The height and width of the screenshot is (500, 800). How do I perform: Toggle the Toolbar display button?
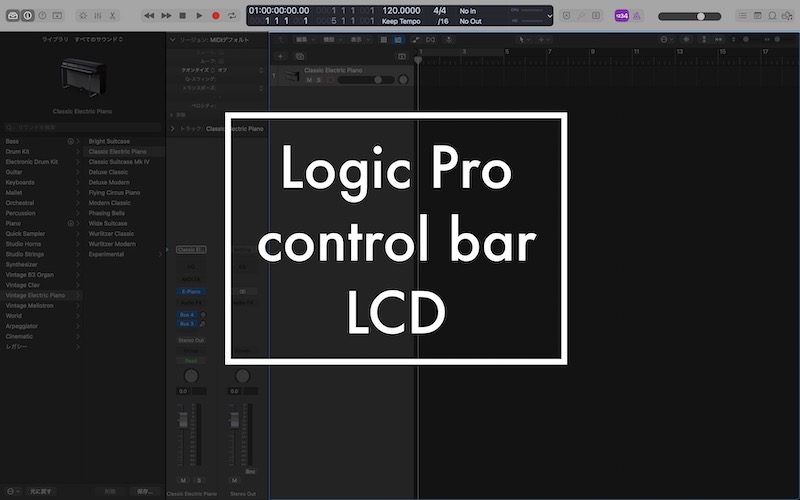tap(57, 16)
